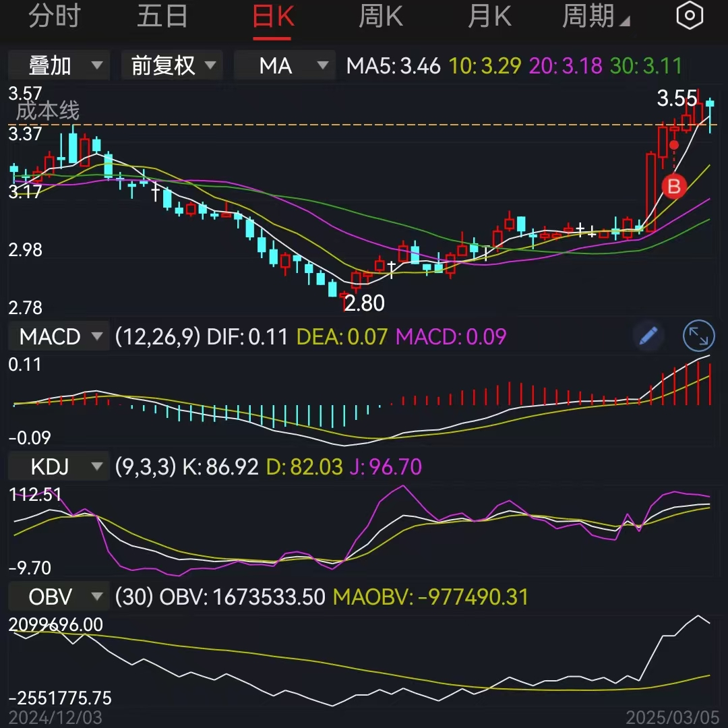
Task: Switch to the 五日 five-day tab
Action: pos(162,15)
